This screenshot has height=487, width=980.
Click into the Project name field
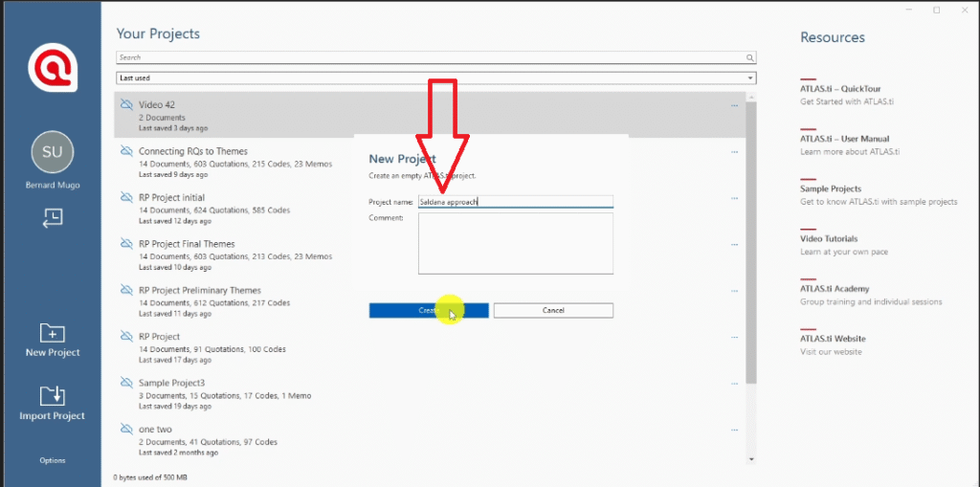tap(515, 202)
